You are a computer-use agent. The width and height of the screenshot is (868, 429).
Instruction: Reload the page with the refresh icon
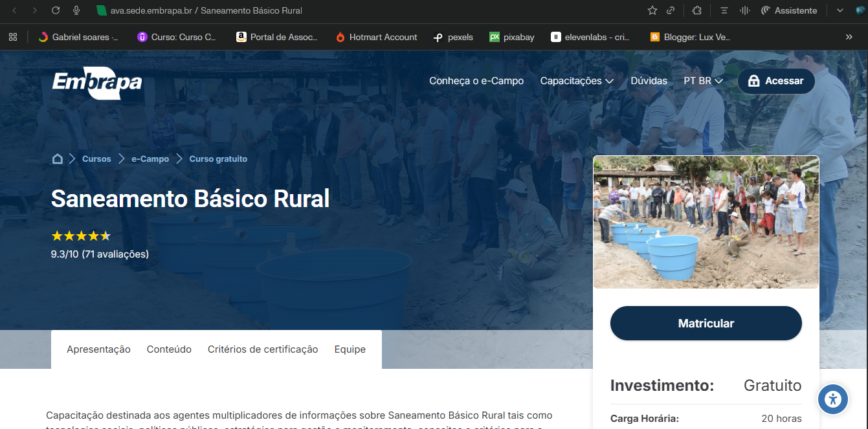coord(56,10)
